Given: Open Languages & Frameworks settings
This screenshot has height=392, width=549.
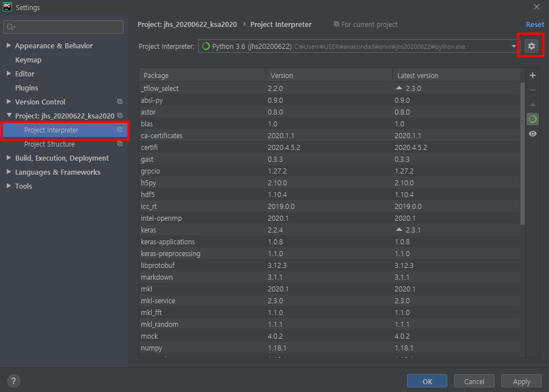Looking at the screenshot, I should [x=58, y=172].
